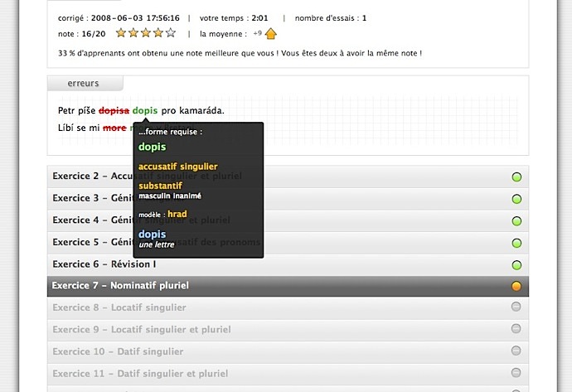This screenshot has width=572, height=392.
Task: Click the model word hrad in tooltip
Action: coord(177,214)
